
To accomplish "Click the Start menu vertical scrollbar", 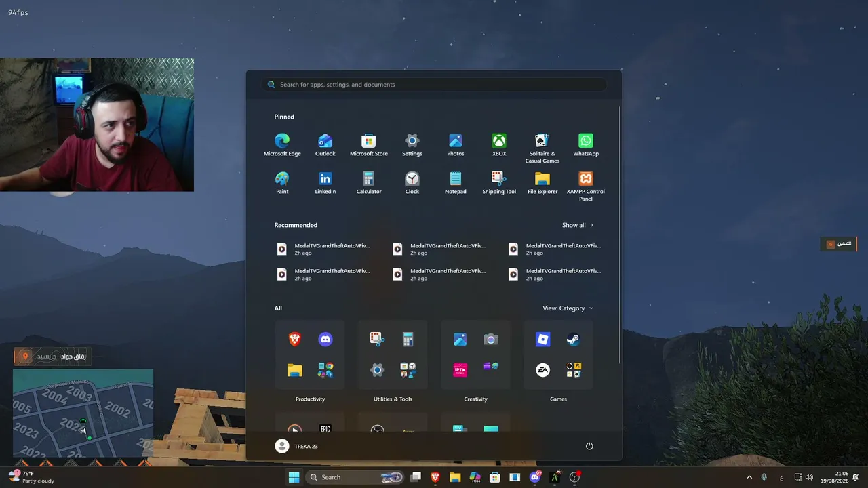I will 620,234.
